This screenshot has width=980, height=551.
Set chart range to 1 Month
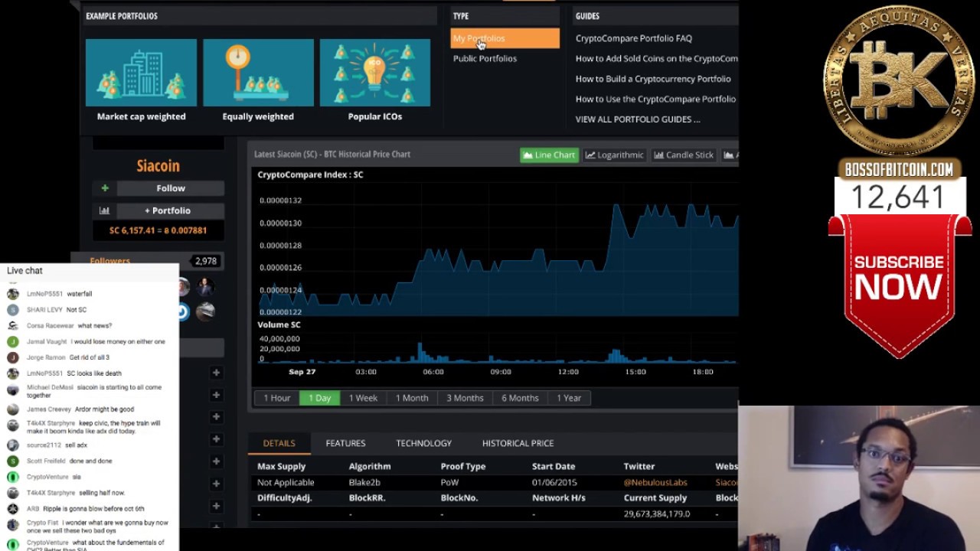412,398
